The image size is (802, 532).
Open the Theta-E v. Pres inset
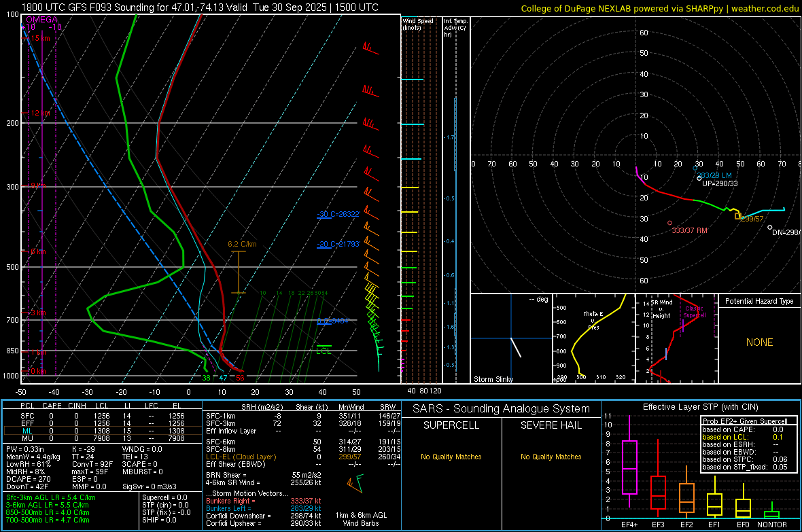pos(594,338)
